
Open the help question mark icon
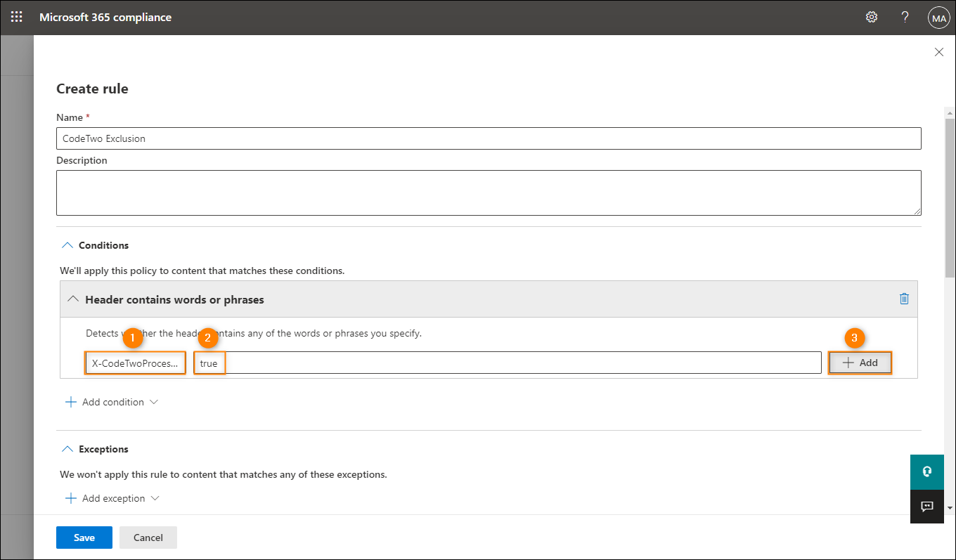pos(905,17)
